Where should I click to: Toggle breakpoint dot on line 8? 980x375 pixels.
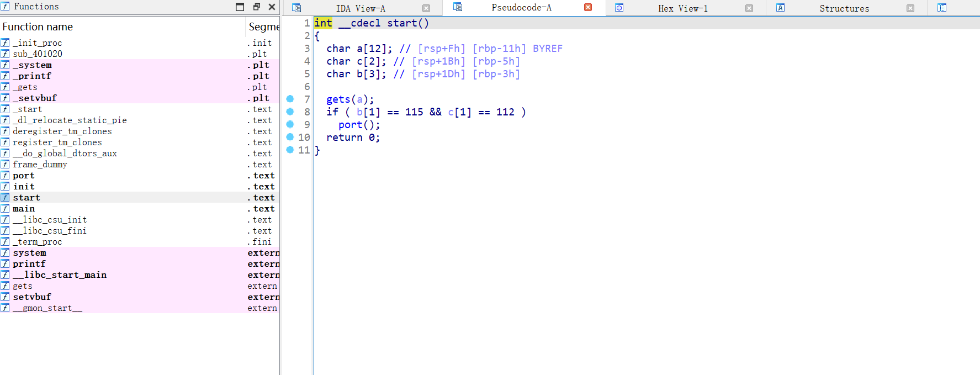290,112
